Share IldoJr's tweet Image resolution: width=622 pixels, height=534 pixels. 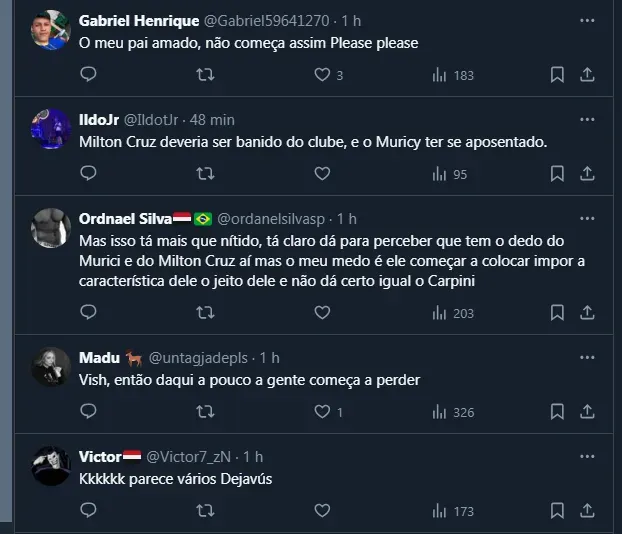pos(588,174)
